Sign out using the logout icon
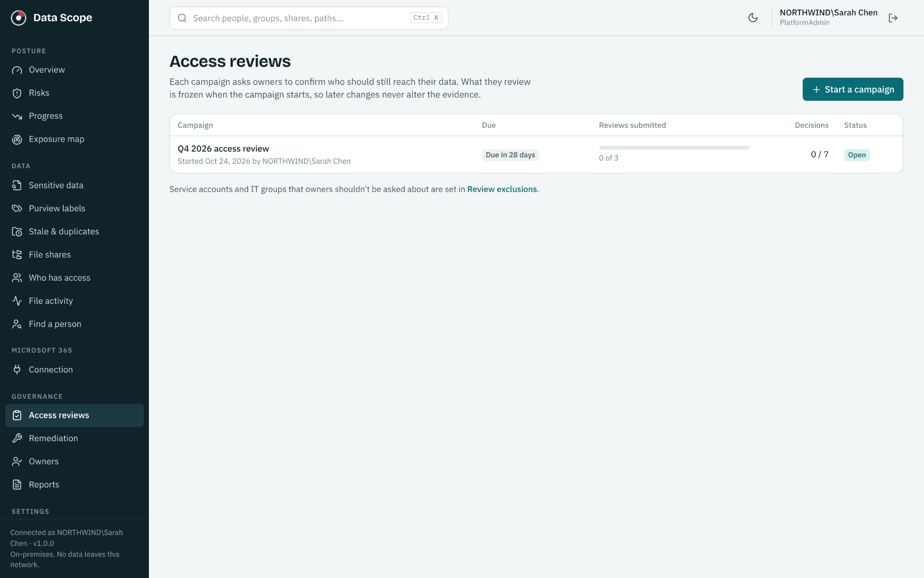This screenshot has height=578, width=924. pyautogui.click(x=893, y=18)
